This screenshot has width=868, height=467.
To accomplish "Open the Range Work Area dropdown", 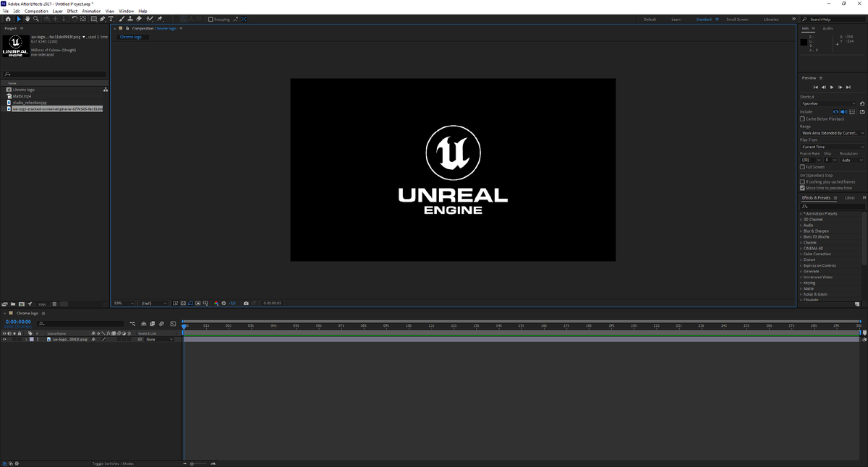I will [x=832, y=133].
